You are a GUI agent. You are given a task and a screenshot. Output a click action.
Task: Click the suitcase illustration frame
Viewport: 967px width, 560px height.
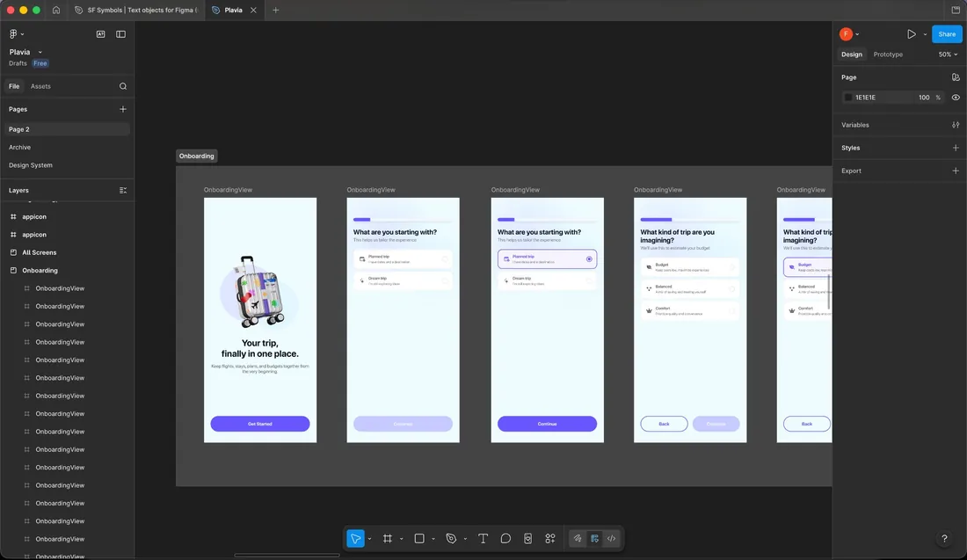pyautogui.click(x=259, y=292)
